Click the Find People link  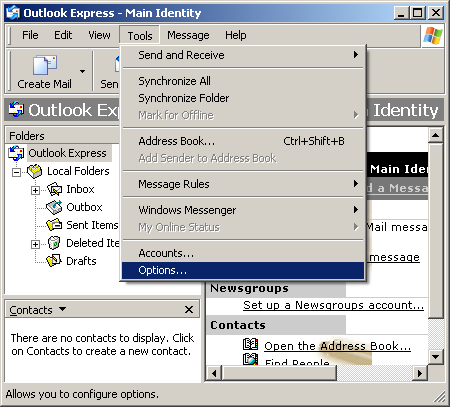[x=297, y=361]
